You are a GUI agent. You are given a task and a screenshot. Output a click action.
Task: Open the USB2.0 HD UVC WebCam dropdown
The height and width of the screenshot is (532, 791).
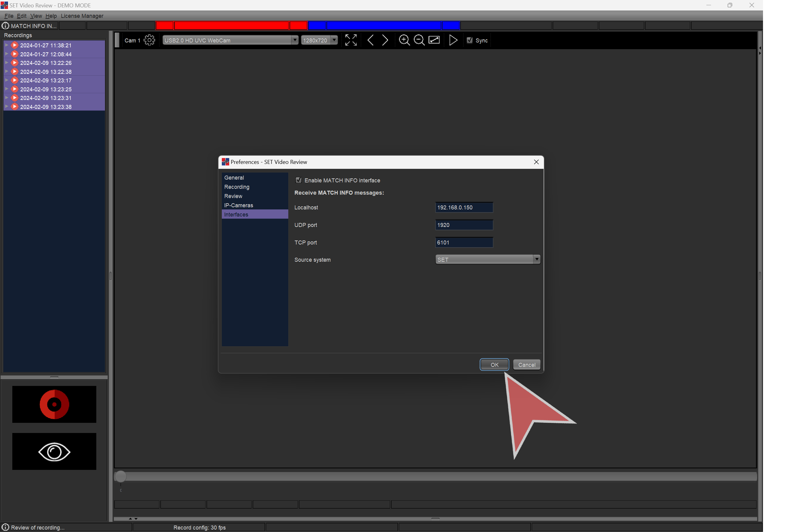[230, 40]
